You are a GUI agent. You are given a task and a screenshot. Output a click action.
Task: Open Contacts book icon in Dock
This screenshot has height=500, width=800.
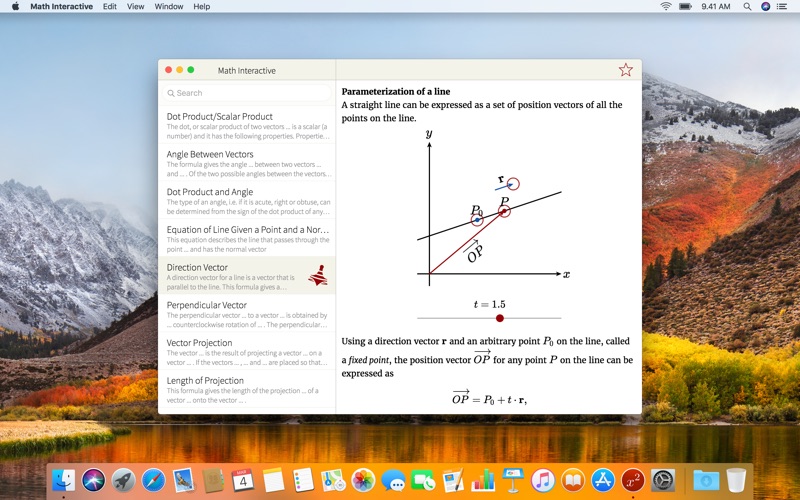(x=213, y=480)
